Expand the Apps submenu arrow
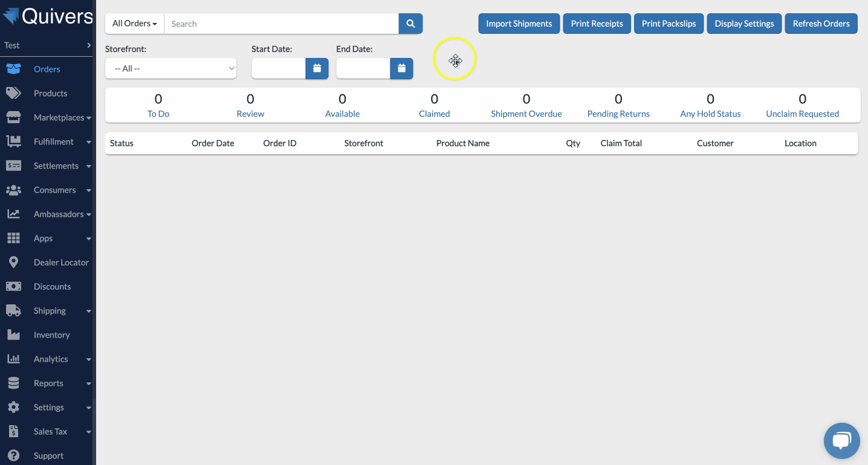 click(x=89, y=239)
